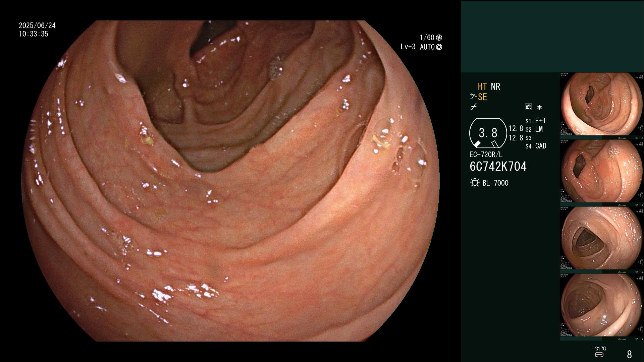
Task: Click the serial number 6C742K704
Action: tap(498, 167)
